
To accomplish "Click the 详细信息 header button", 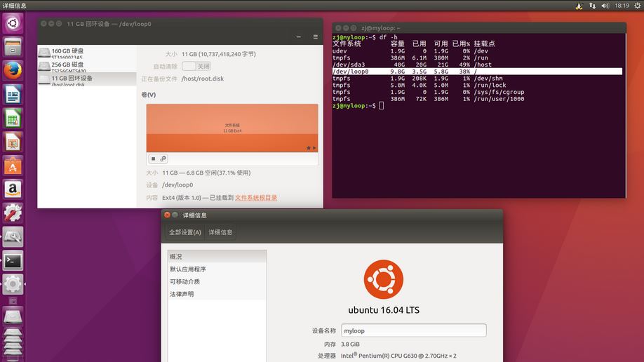I will point(220,232).
